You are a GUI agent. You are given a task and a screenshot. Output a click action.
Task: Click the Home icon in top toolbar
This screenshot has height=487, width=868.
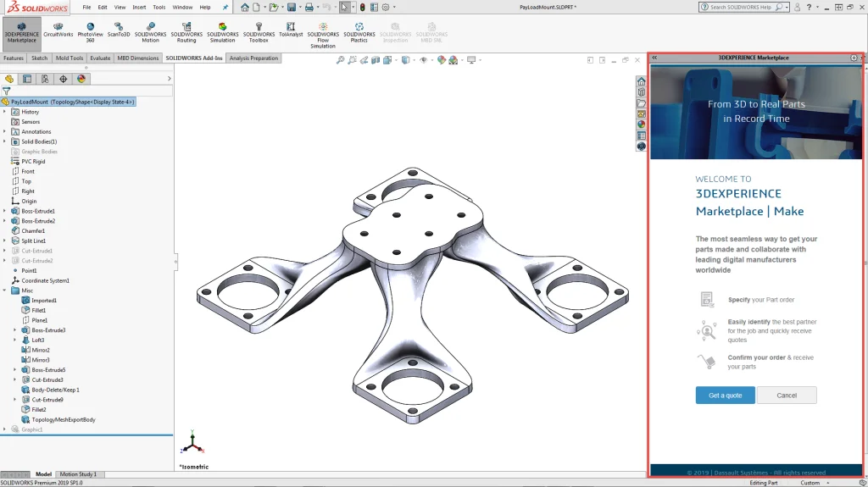245,7
